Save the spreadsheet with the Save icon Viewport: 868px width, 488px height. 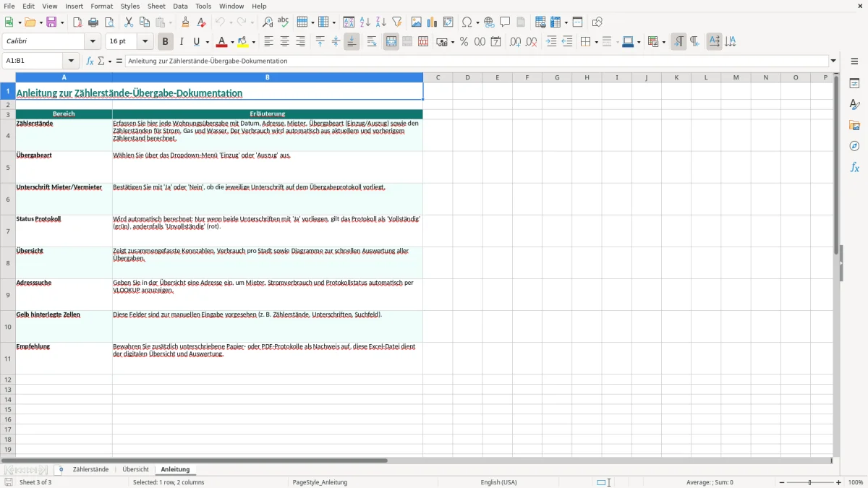[x=51, y=22]
